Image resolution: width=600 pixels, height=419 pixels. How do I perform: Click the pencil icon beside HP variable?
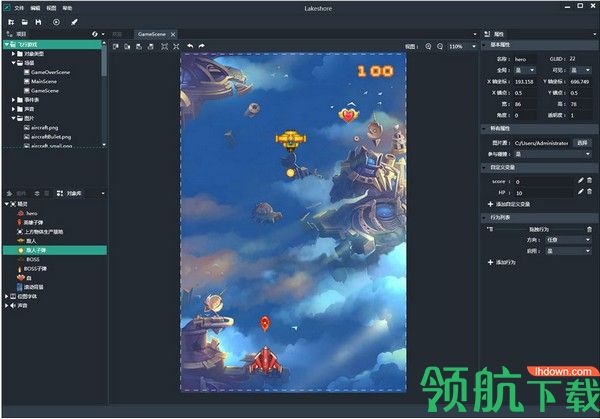[x=580, y=192]
